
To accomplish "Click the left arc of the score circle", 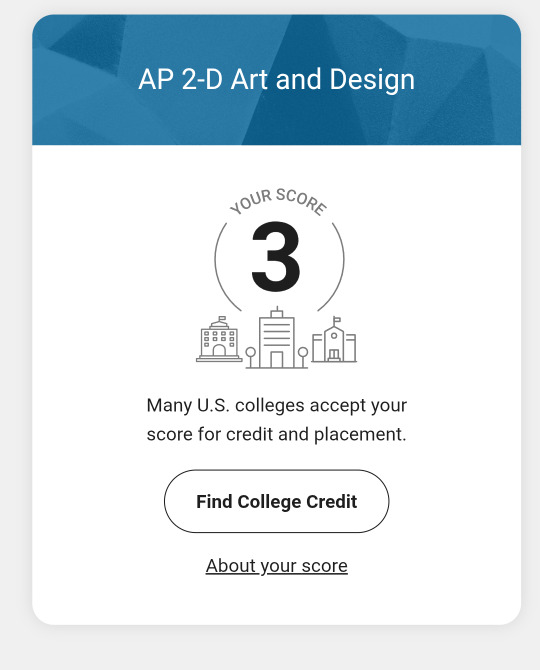I will [x=222, y=267].
